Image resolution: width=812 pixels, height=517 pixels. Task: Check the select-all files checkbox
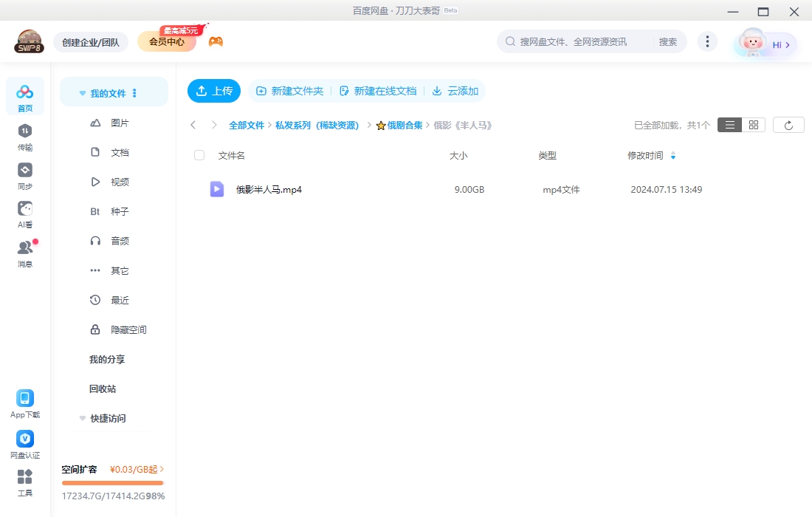click(x=198, y=155)
